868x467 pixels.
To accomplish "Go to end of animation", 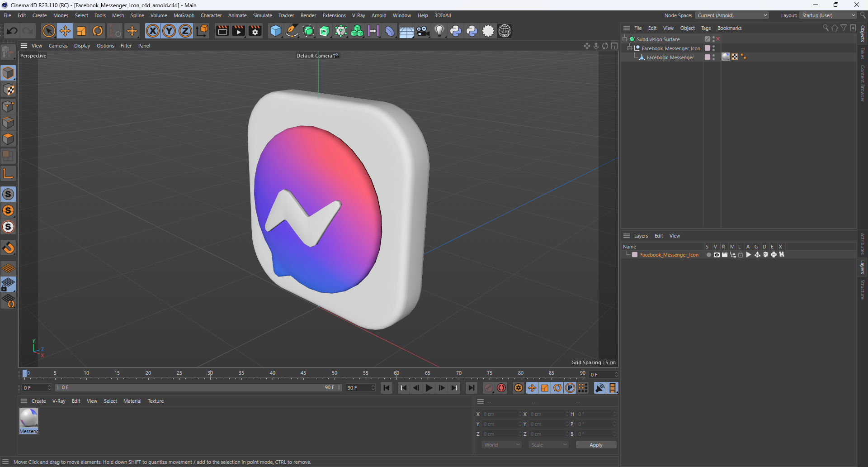I will click(472, 388).
